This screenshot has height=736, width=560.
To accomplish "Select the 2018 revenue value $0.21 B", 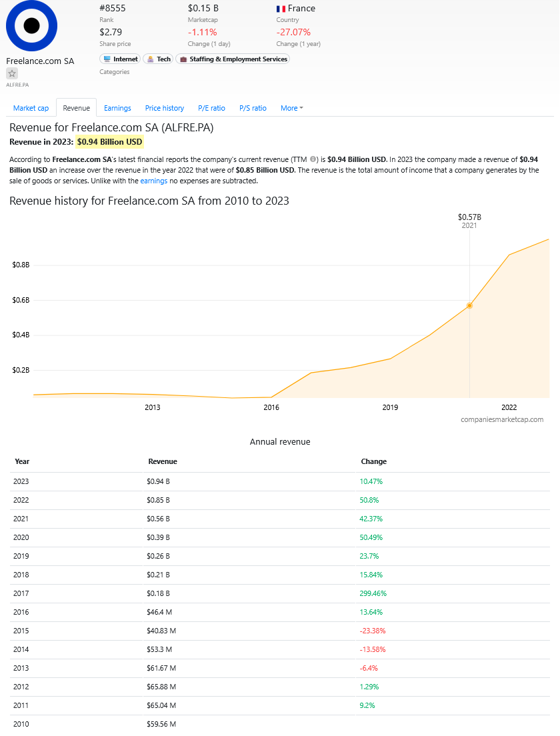I will (158, 575).
